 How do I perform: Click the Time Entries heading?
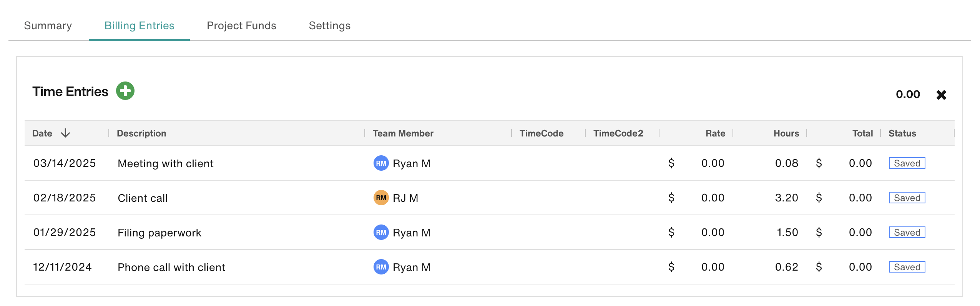[70, 91]
